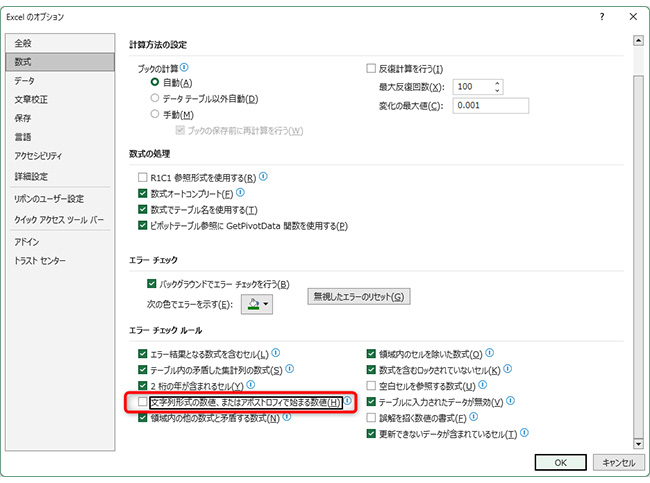Check 文字列形式の数値、またはアポストロフィで始まる数値
This screenshot has width=650, height=483.
pyautogui.click(x=143, y=401)
